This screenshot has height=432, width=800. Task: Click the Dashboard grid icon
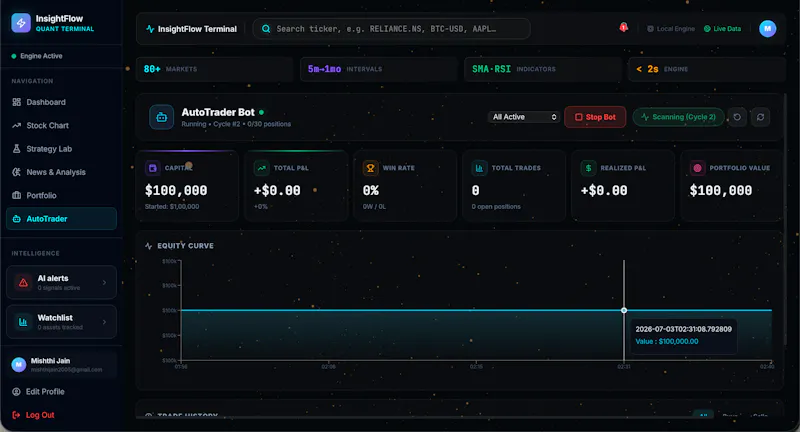click(16, 102)
